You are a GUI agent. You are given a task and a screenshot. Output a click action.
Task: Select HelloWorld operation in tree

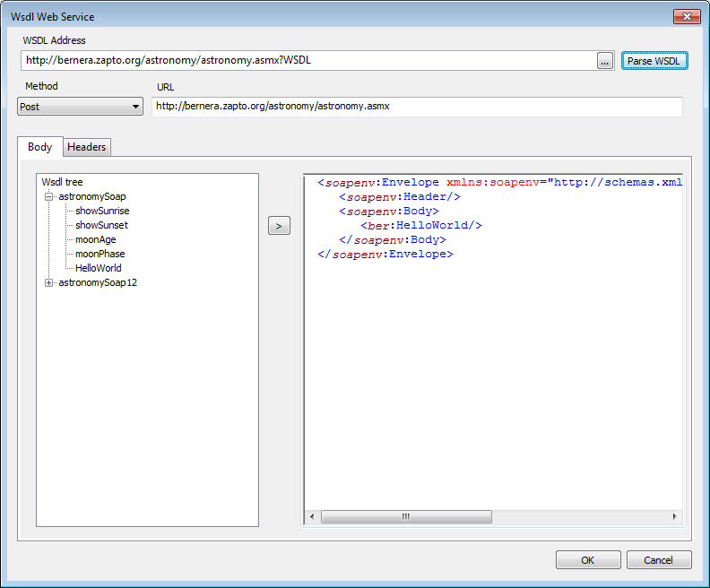click(x=99, y=268)
